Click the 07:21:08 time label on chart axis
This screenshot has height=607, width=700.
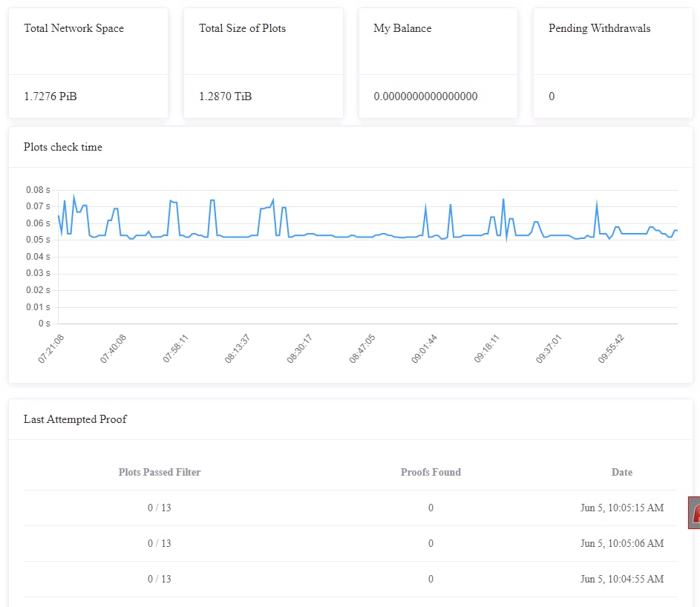pos(51,348)
